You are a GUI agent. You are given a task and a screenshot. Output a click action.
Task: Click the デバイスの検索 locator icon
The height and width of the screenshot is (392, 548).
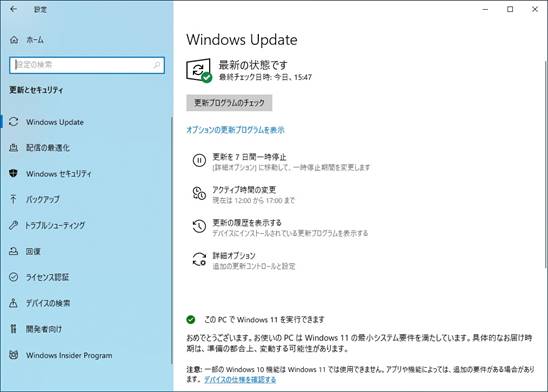pos(14,303)
